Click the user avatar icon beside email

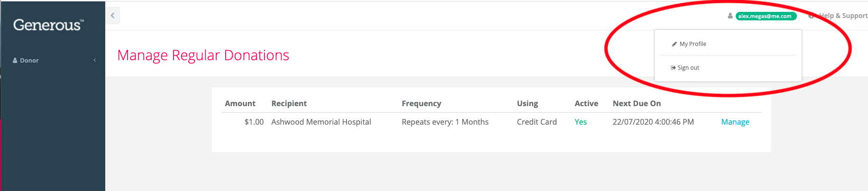coord(730,16)
